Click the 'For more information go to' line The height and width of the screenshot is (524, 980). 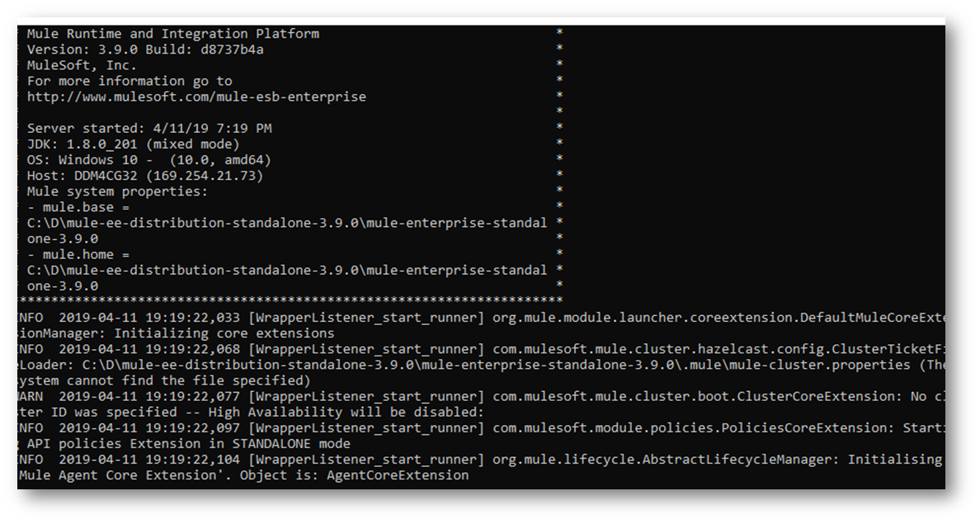pos(130,81)
